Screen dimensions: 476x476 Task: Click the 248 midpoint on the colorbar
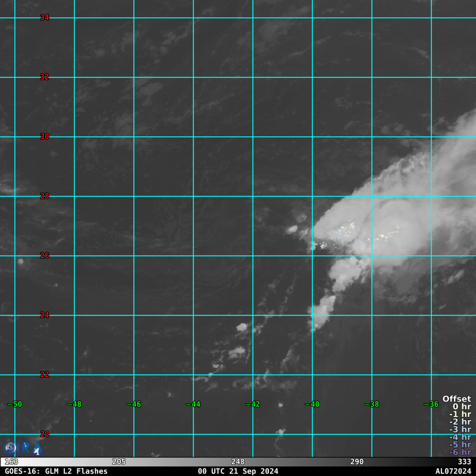point(237,462)
